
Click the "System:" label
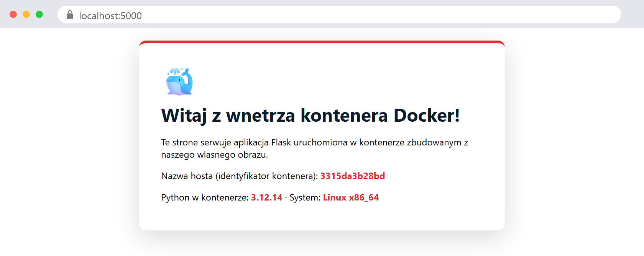click(x=305, y=197)
